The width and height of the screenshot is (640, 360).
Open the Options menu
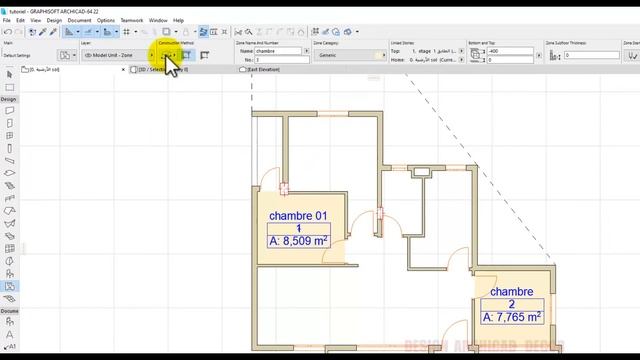click(106, 20)
